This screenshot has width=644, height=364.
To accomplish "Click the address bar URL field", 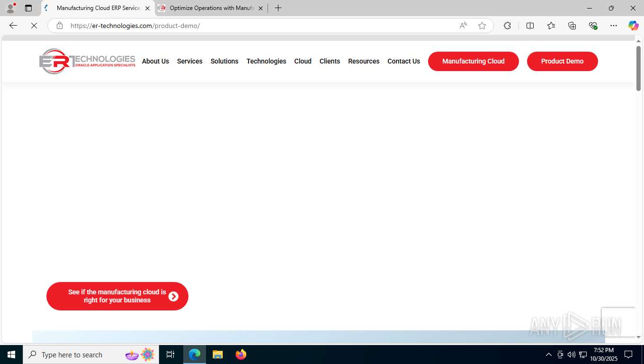I will 260,26.
